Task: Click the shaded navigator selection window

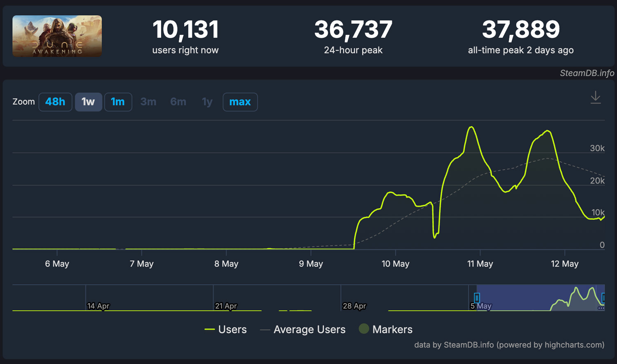Action: pos(540,297)
